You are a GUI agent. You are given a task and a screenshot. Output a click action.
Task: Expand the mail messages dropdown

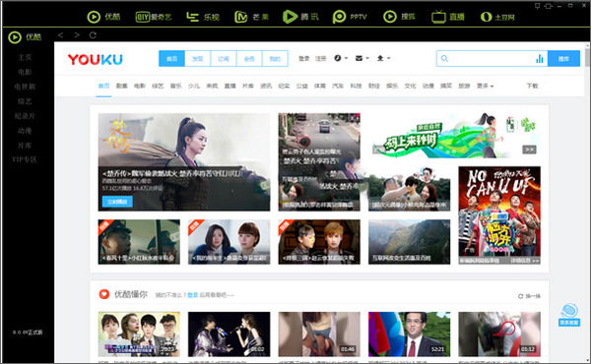pyautogui.click(x=361, y=58)
